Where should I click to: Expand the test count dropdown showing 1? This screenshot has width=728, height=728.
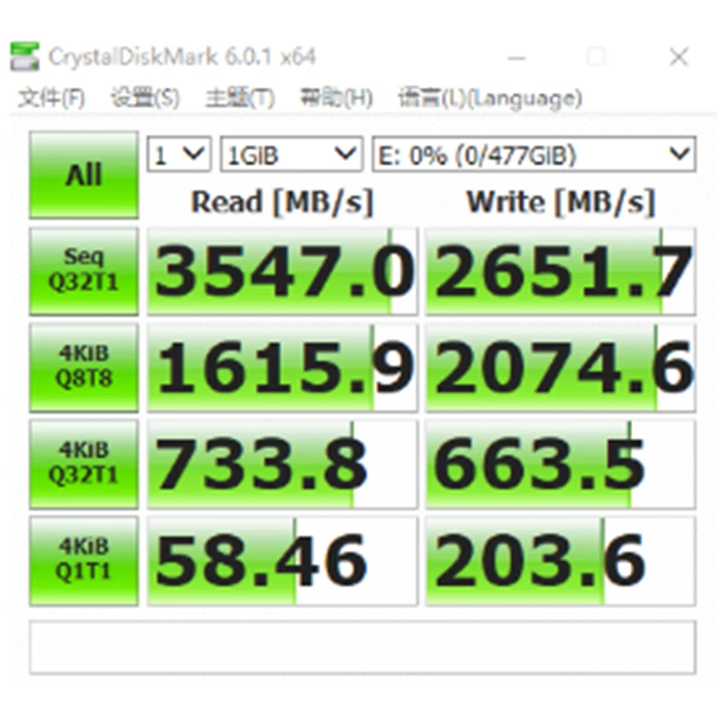click(x=179, y=154)
